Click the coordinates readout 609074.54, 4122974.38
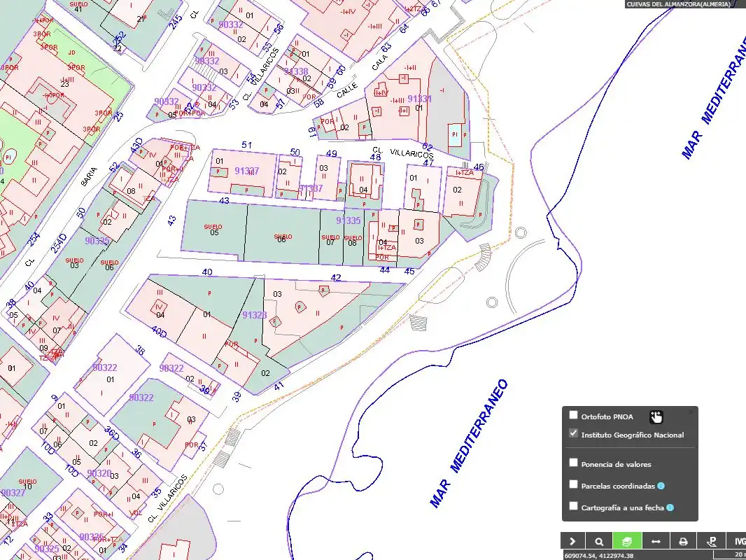The image size is (746, 560). click(598, 555)
